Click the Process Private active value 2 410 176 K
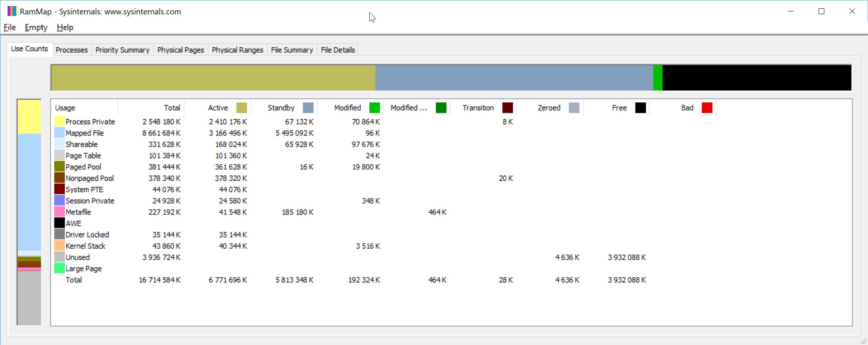This screenshot has height=345, width=868. coord(228,122)
